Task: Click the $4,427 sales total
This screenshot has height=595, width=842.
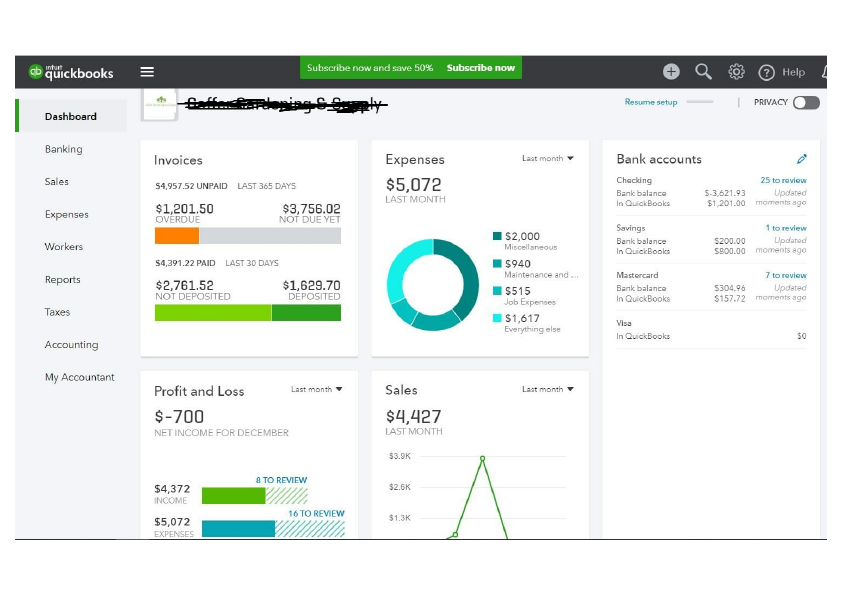Action: click(x=413, y=417)
